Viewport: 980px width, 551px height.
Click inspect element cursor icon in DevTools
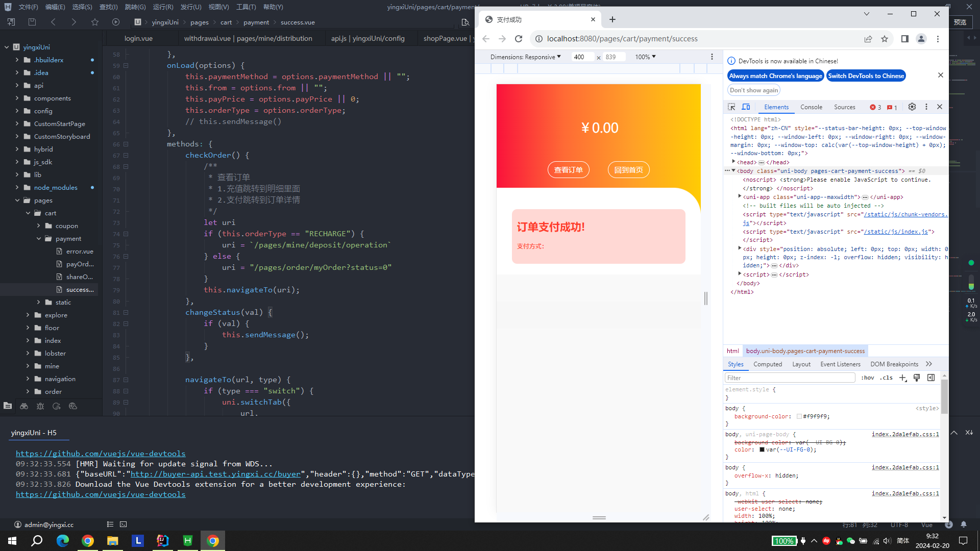click(x=733, y=106)
